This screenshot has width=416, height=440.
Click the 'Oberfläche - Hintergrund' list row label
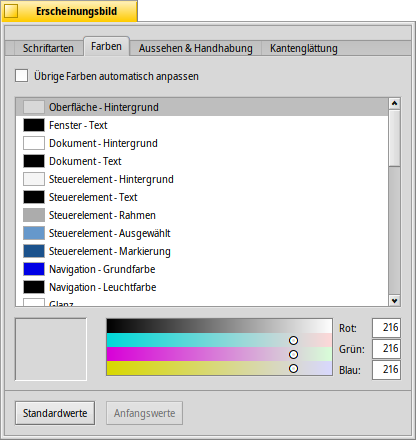(x=104, y=107)
